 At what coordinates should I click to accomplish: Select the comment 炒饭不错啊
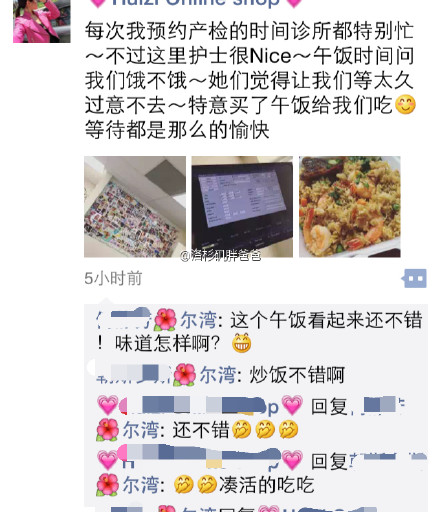point(297,375)
